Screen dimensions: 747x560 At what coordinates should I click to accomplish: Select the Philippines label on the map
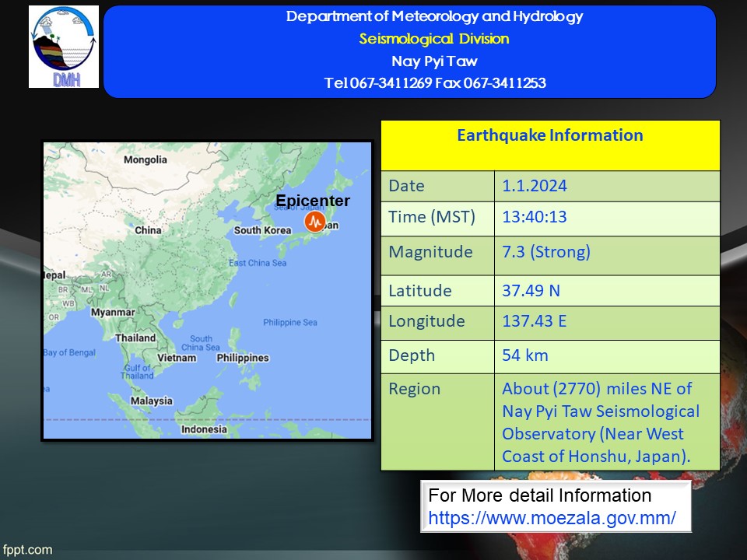point(243,358)
